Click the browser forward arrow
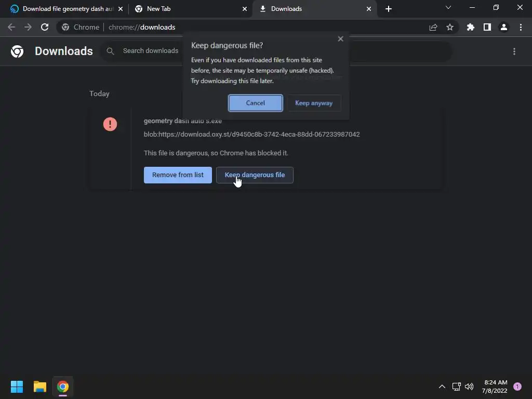The image size is (532, 399). [28, 27]
